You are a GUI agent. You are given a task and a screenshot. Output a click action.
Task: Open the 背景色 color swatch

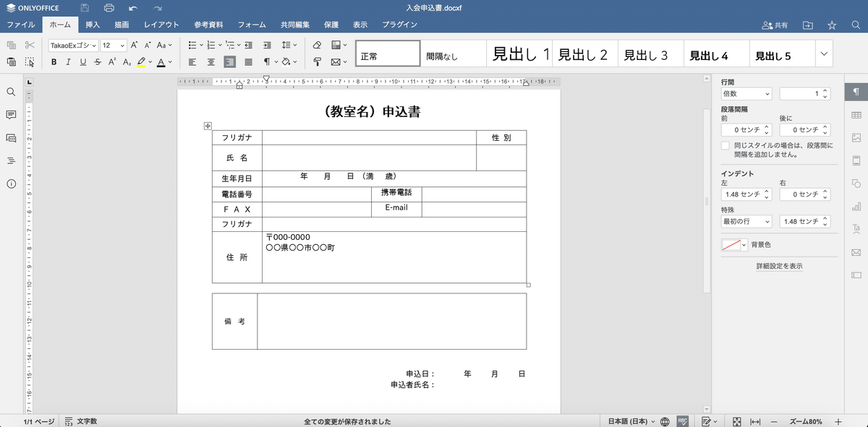[x=734, y=245]
